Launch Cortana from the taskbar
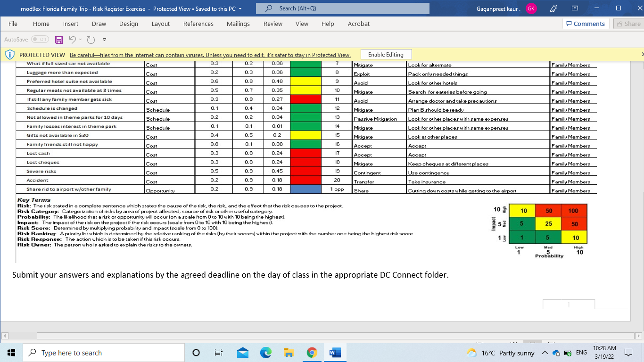This screenshot has width=644, height=362. 196,353
